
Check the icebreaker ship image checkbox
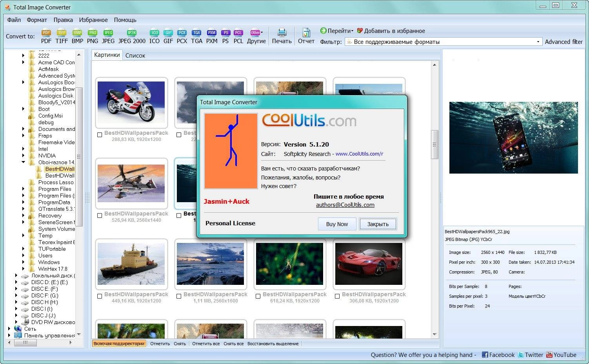(x=100, y=296)
